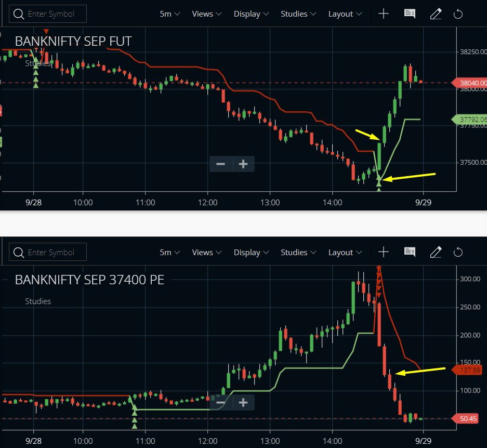Viewport: 487px width, 448px height.
Task: Open 5m interval dropdown in top chart
Action: [169, 14]
